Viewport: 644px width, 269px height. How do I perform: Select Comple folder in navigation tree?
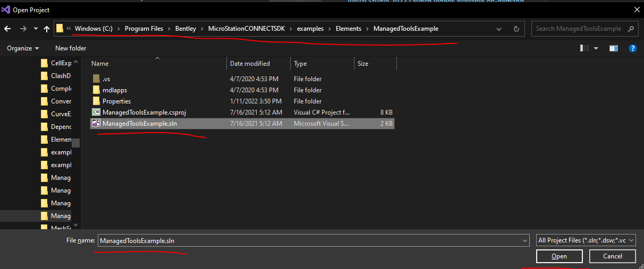pos(56,88)
